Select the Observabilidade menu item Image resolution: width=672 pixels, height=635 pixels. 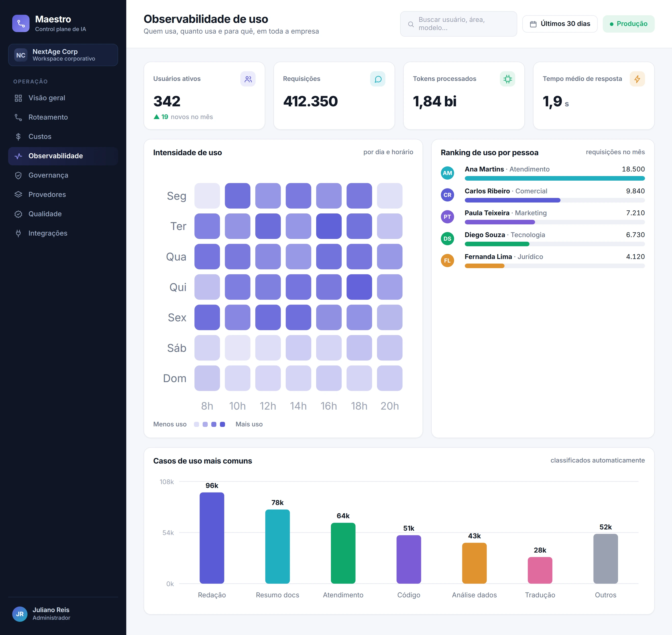click(63, 156)
